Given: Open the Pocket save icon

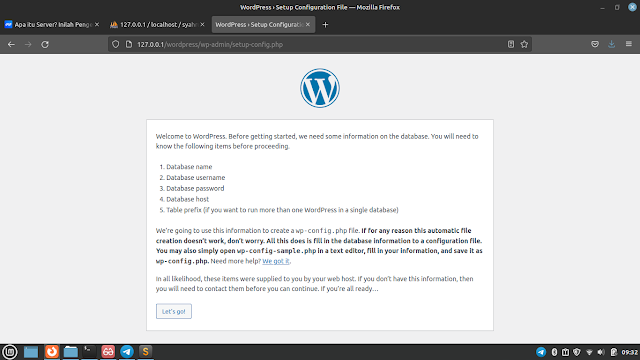Looking at the screenshot, I should pyautogui.click(x=595, y=44).
